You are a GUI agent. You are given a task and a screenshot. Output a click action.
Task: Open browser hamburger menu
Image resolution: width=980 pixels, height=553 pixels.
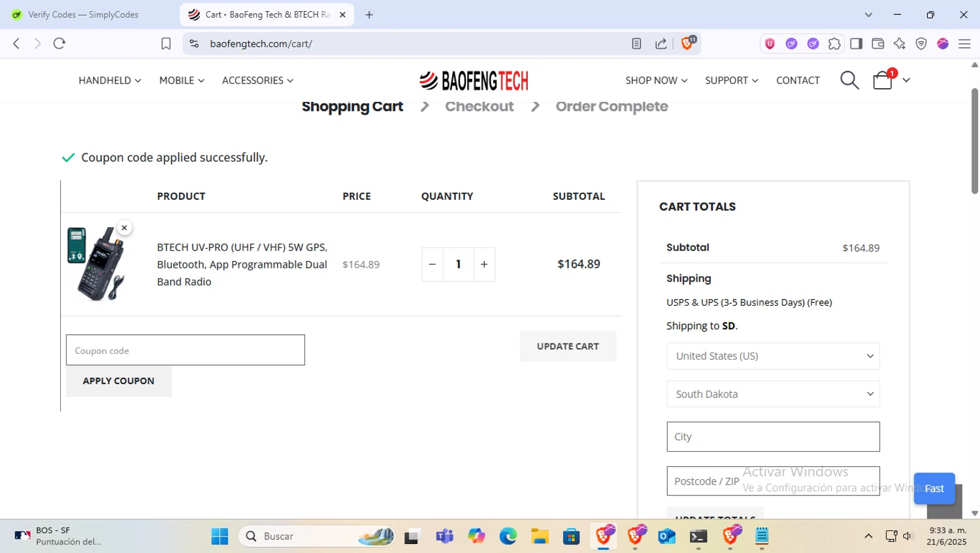964,44
